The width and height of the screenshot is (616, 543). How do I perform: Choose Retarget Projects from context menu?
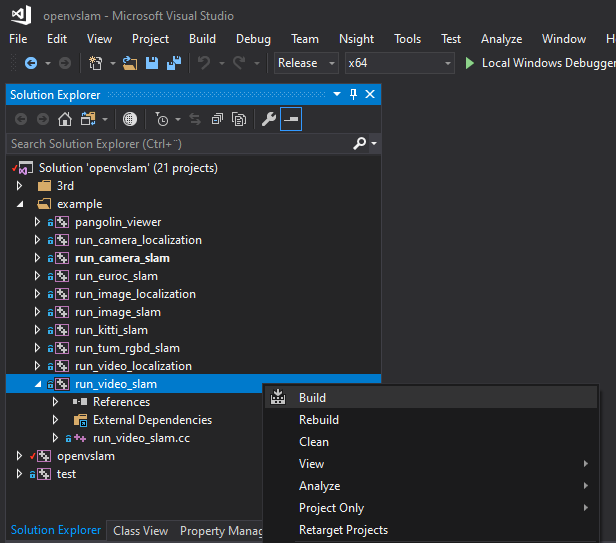431,530
